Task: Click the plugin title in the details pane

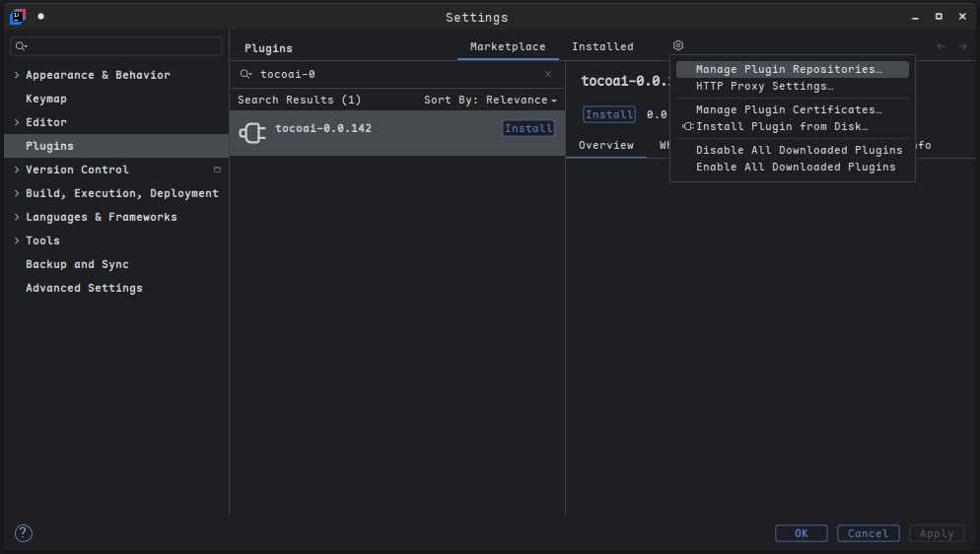Action: (626, 81)
